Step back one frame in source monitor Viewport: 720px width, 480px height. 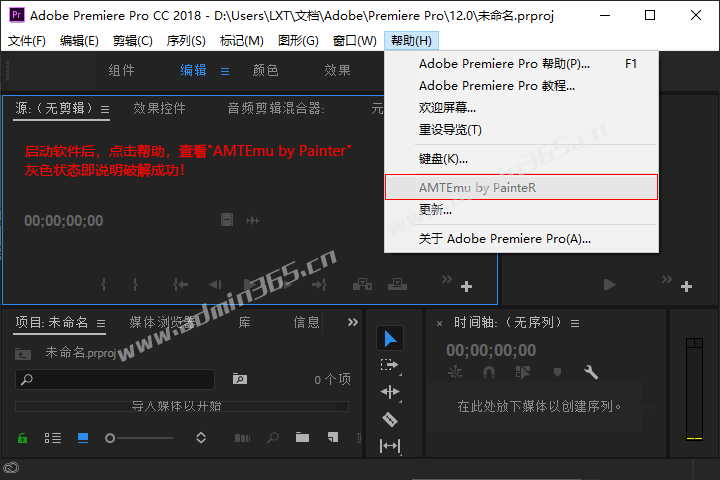point(215,285)
